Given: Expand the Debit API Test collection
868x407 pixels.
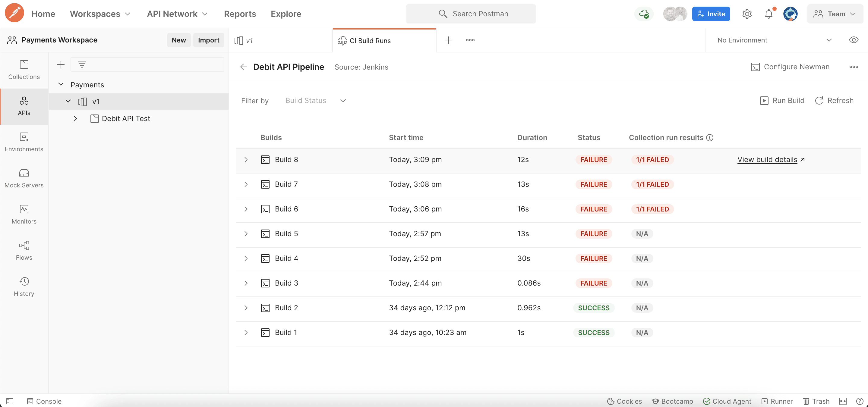Looking at the screenshot, I should pos(75,118).
